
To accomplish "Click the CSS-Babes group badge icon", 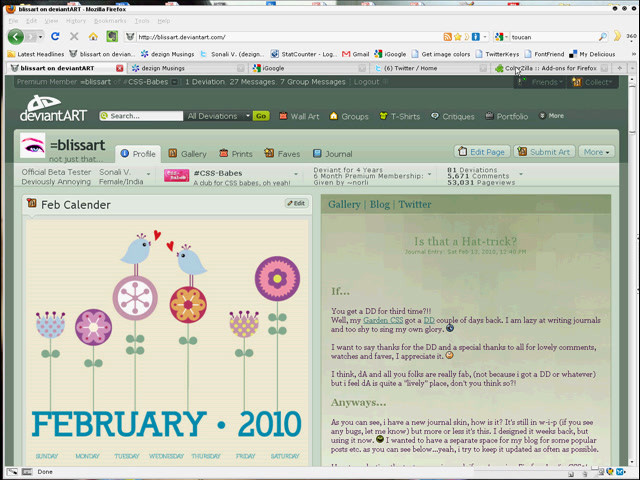I will coord(176,176).
